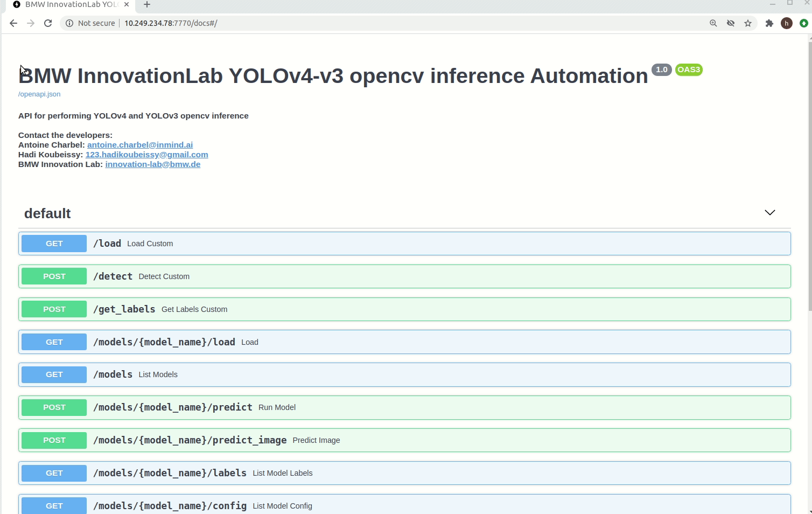Click the GET badge of List Model Labels
Image resolution: width=812 pixels, height=514 pixels.
tap(54, 473)
